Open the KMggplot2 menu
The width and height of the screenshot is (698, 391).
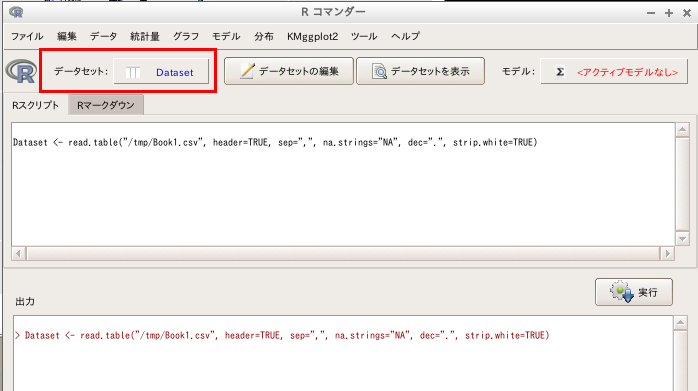(x=312, y=36)
